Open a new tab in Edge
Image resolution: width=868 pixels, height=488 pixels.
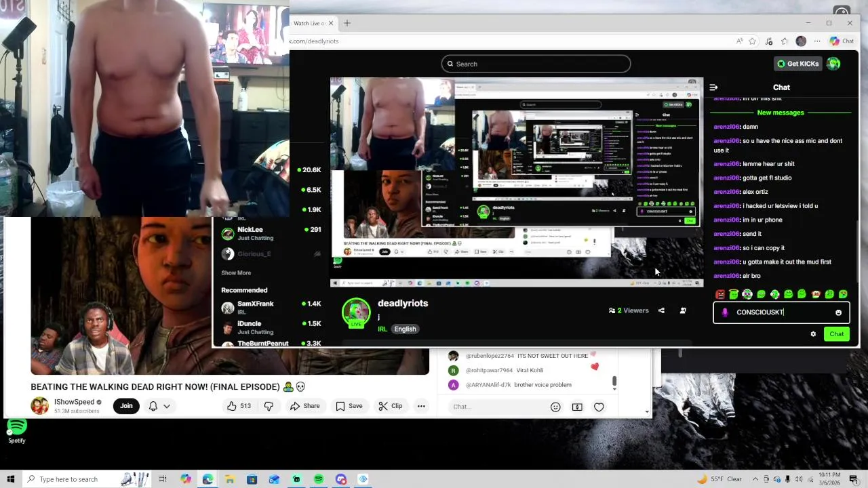click(x=347, y=23)
